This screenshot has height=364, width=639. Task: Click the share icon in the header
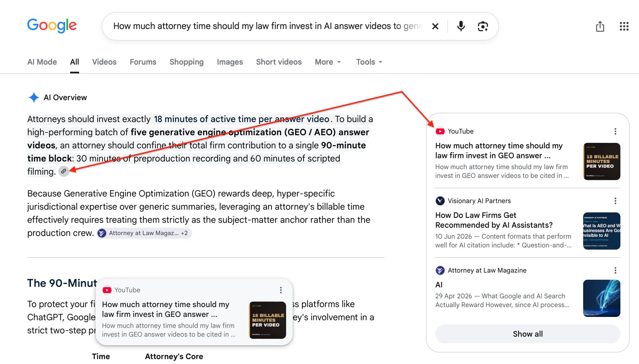pyautogui.click(x=600, y=26)
